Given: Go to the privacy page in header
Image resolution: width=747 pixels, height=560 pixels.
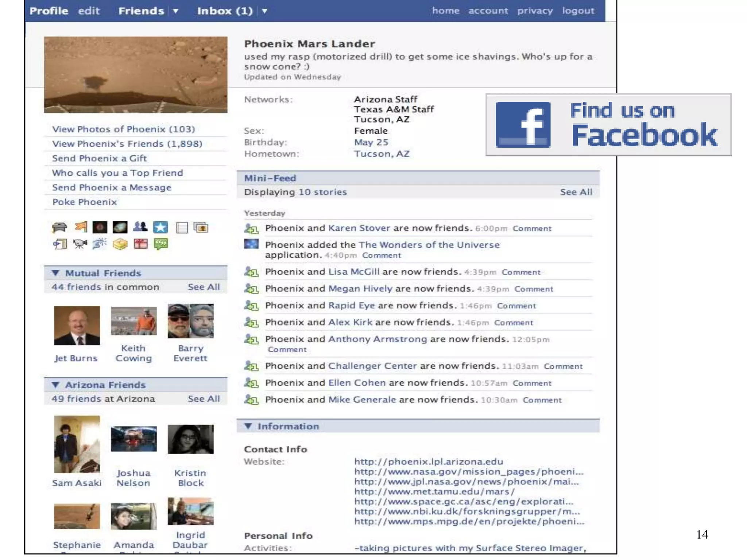Looking at the screenshot, I should tap(535, 11).
